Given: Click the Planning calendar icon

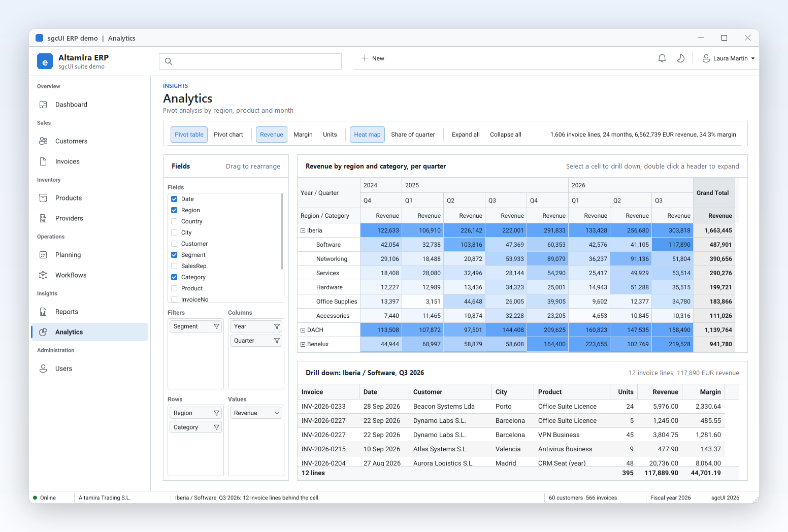Looking at the screenshot, I should tap(43, 255).
